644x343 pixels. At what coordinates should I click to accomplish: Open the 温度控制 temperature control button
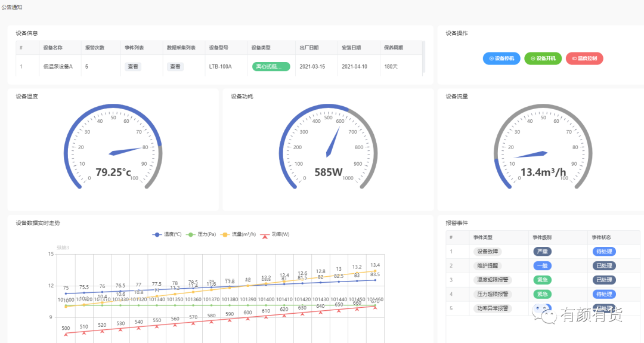point(584,58)
